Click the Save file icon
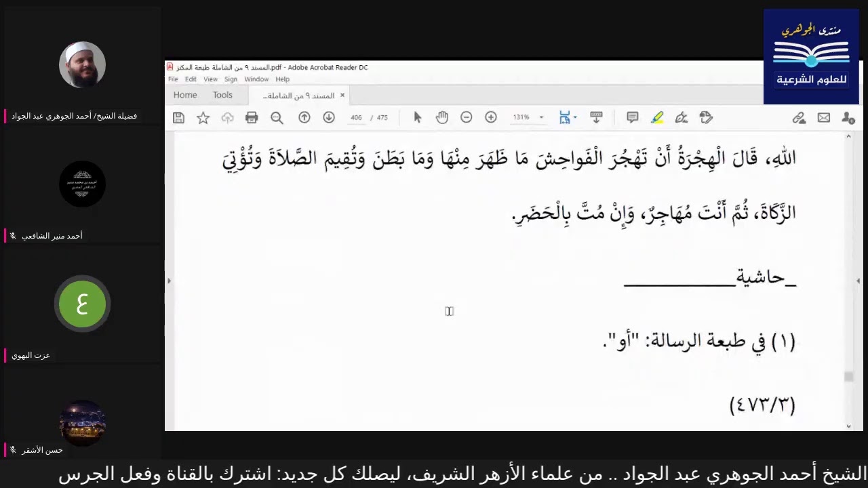 pos(178,118)
